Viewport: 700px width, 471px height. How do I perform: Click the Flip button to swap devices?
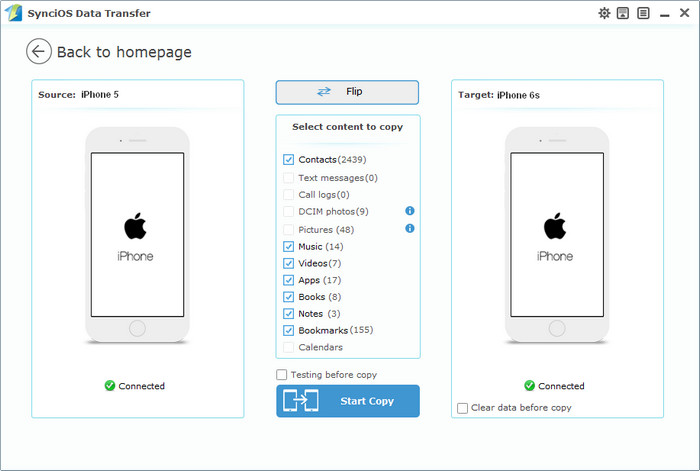click(347, 92)
